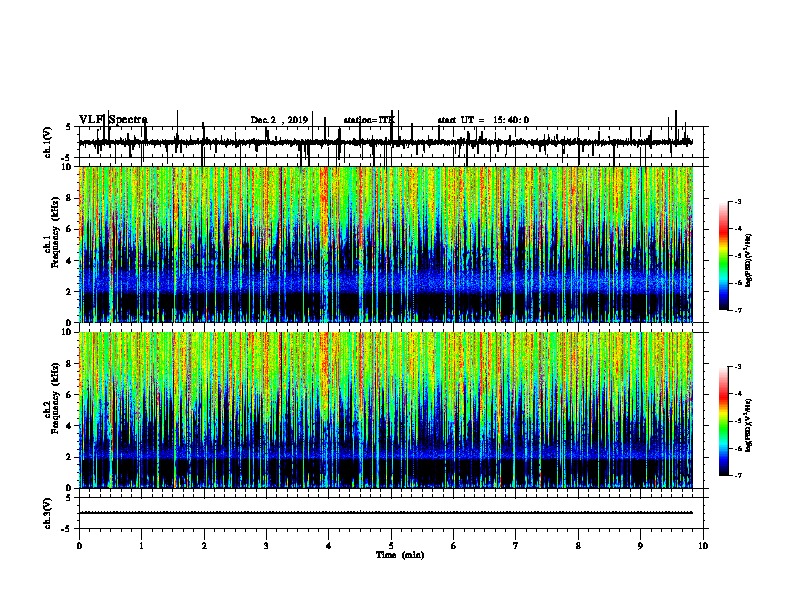Click the 'ch.3(V)' waveform axis label
The height and width of the screenshot is (612, 792).
pos(47,513)
